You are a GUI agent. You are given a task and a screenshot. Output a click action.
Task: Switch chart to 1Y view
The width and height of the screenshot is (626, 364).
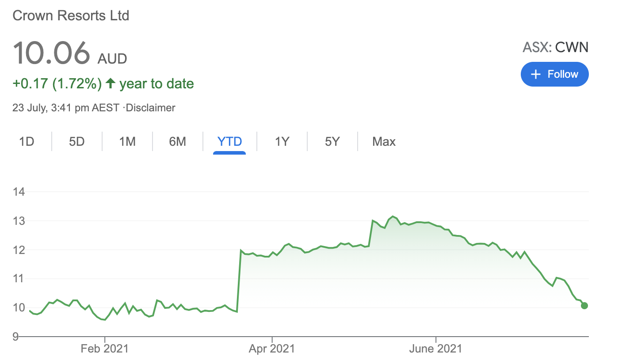pos(282,142)
